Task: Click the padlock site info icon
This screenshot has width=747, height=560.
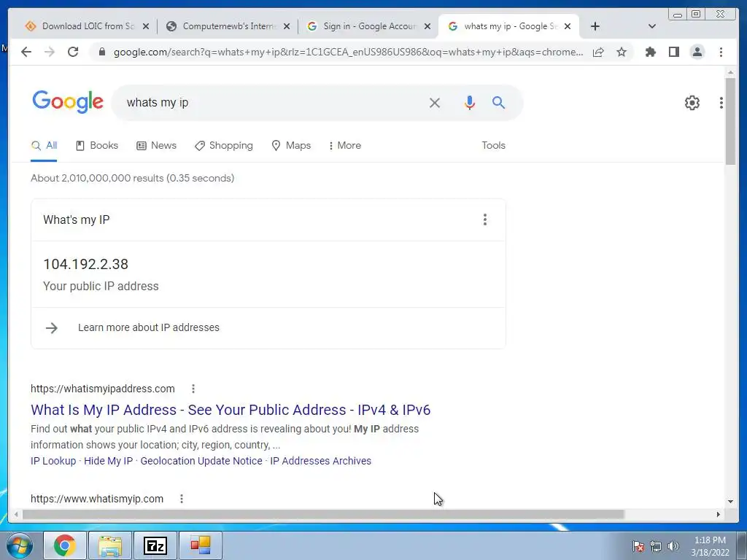Action: coord(101,52)
